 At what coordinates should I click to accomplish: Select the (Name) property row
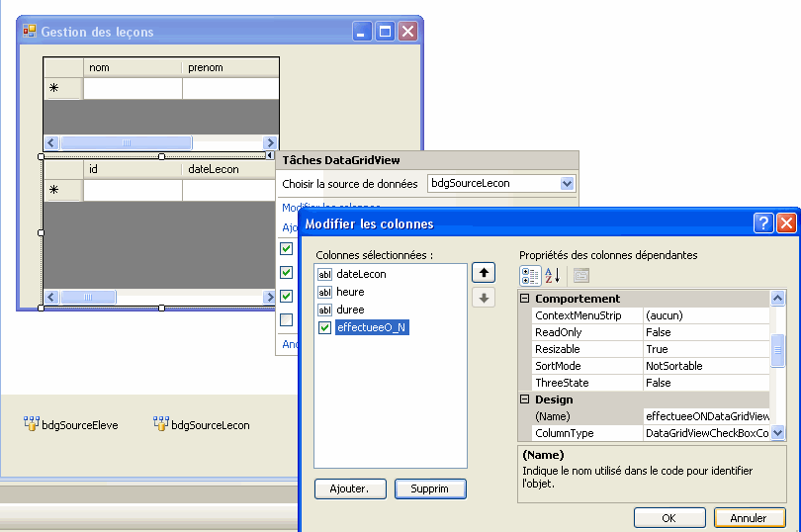[651, 416]
